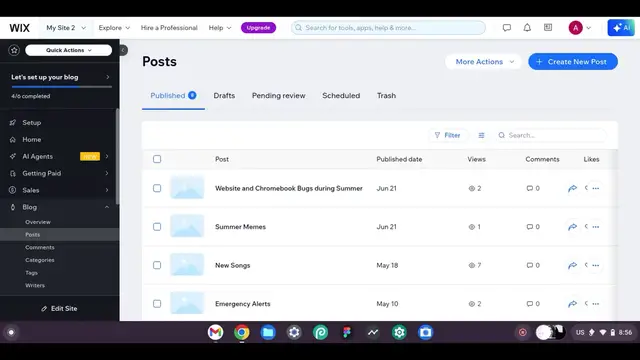Image resolution: width=640 pixels, height=360 pixels.
Task: Check the box for Emergency Alerts post
Action: 157,304
